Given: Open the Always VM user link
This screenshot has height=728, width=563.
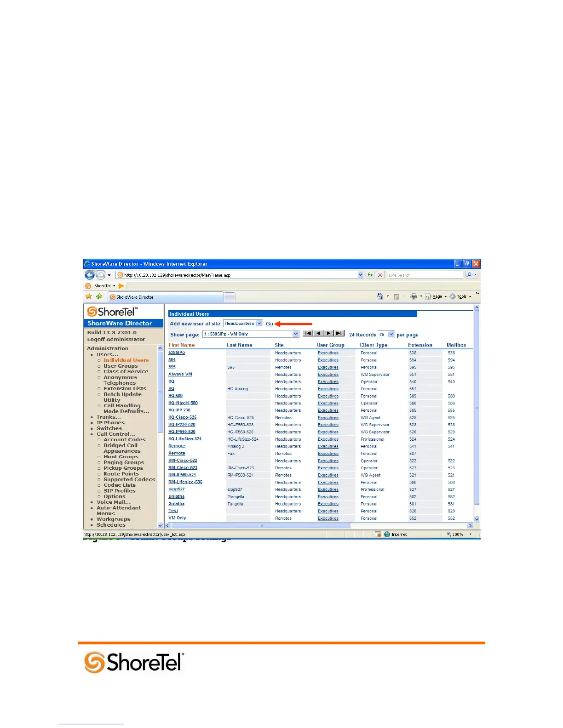Looking at the screenshot, I should (180, 374).
